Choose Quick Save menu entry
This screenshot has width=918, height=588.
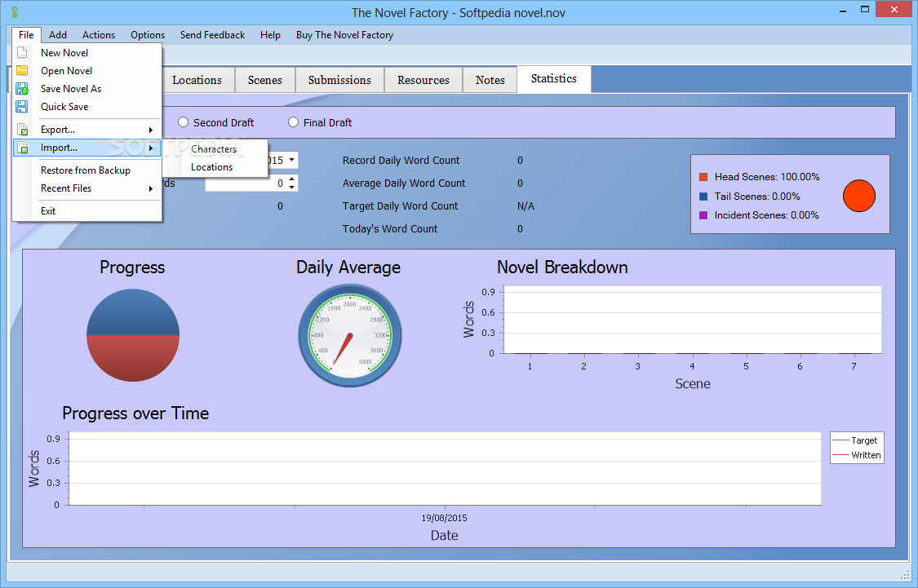coord(87,107)
